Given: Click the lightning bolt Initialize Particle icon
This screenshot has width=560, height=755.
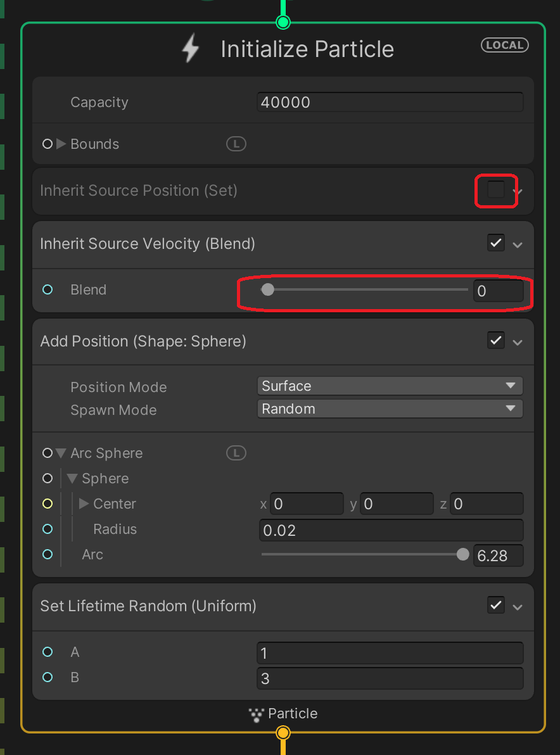Looking at the screenshot, I should point(191,49).
